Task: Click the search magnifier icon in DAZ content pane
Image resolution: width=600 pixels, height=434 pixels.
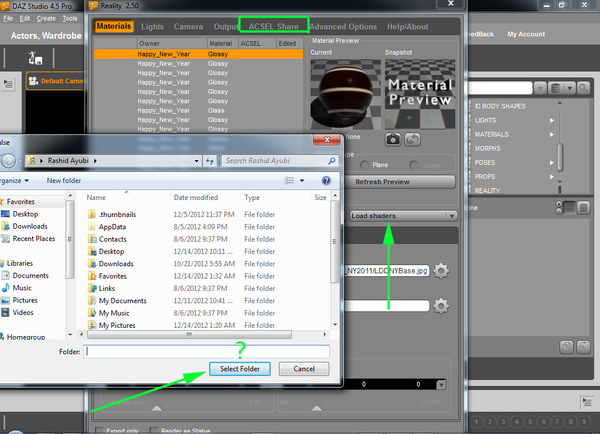Action: (x=583, y=88)
